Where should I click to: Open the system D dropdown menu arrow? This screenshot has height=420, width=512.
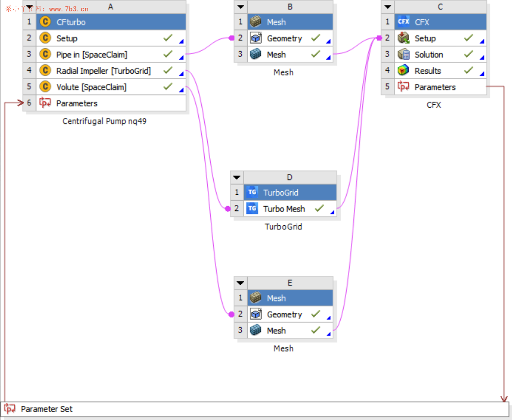237,178
